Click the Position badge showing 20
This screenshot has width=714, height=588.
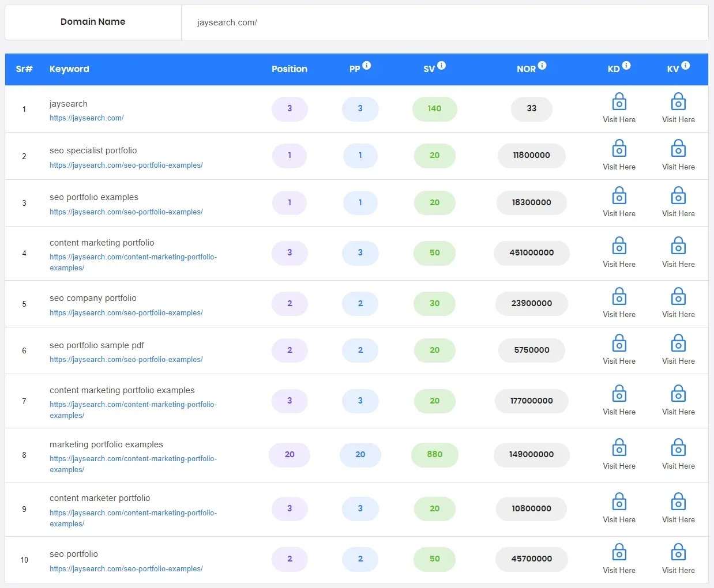coord(290,454)
